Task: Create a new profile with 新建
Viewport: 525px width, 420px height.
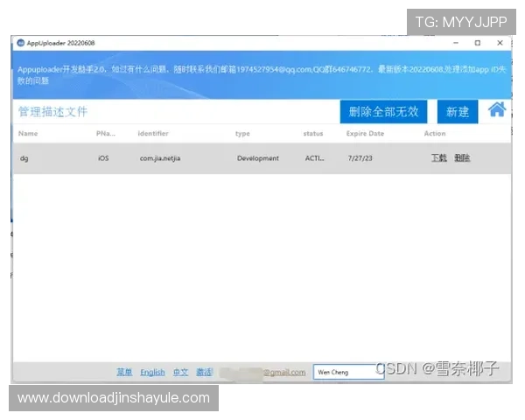Action: [x=458, y=112]
